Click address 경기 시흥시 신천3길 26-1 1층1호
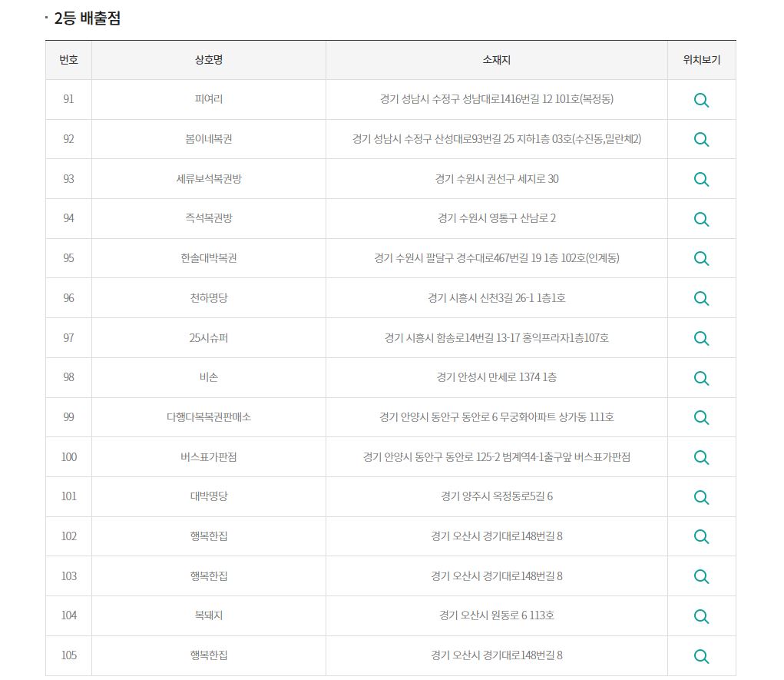 click(497, 297)
